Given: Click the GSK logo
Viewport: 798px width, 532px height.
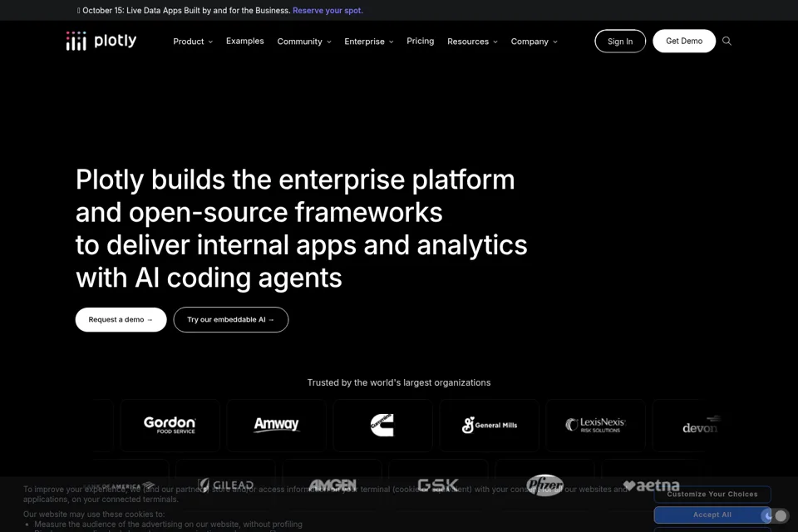Looking at the screenshot, I should pyautogui.click(x=438, y=485).
